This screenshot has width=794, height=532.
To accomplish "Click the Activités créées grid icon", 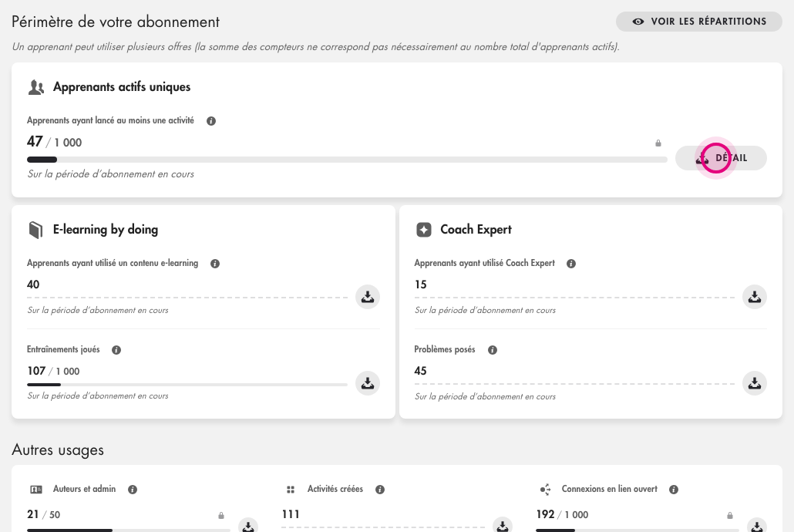I will 291,490.
